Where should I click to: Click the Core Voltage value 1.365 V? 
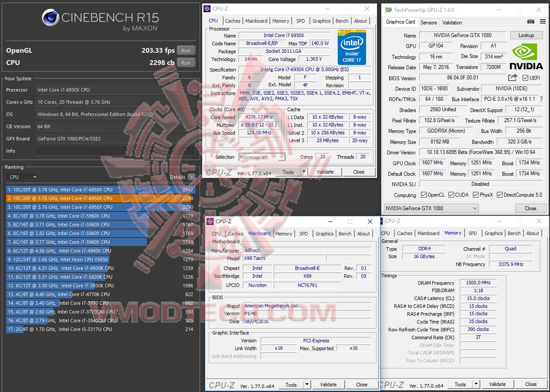(x=314, y=59)
